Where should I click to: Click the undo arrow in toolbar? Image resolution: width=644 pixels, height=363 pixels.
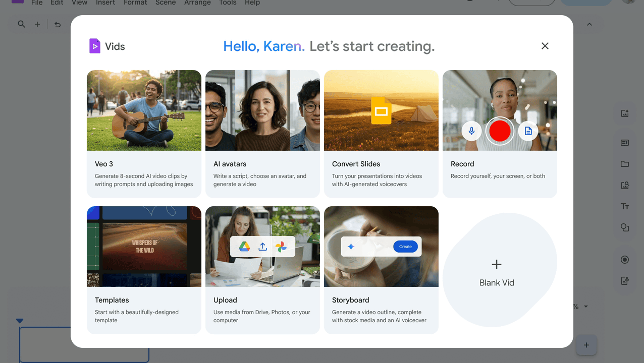pyautogui.click(x=58, y=24)
